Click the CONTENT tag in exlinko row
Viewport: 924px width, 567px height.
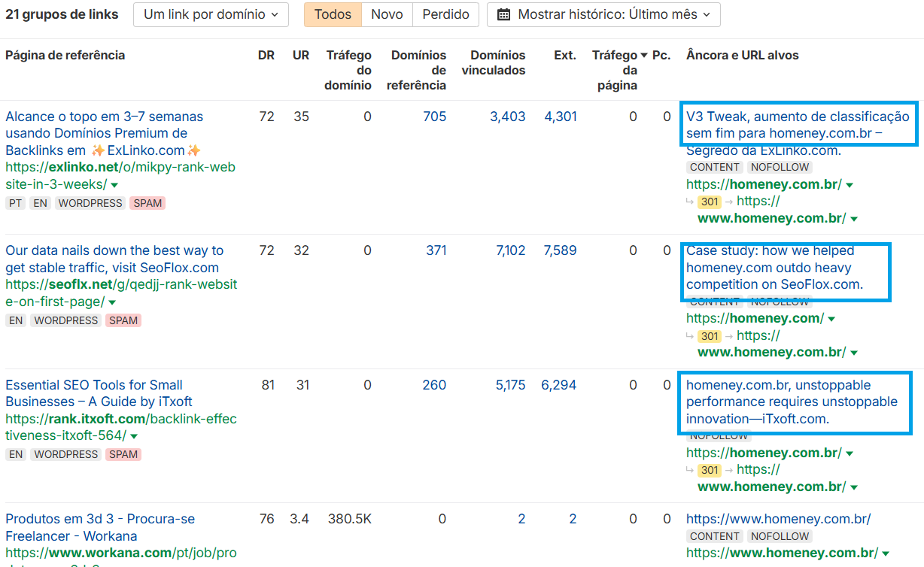tap(715, 167)
